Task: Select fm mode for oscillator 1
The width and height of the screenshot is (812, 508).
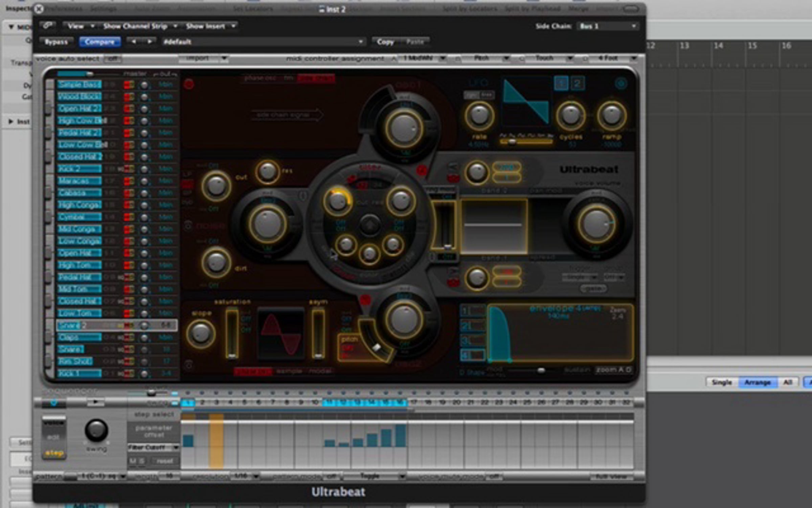Action: (x=288, y=78)
